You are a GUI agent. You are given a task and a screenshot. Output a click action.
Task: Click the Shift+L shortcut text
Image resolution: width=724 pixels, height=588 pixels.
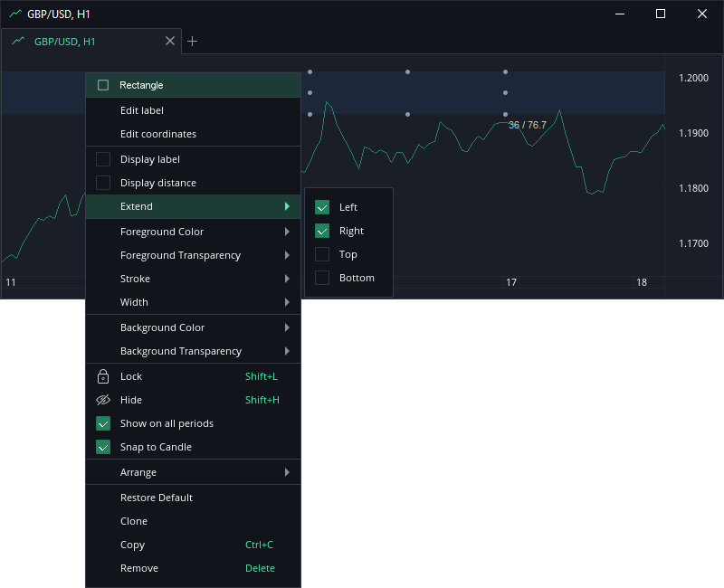[x=262, y=376]
